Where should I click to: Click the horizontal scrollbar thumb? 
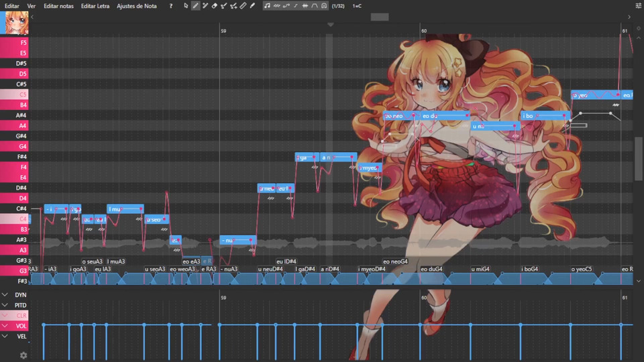380,17
